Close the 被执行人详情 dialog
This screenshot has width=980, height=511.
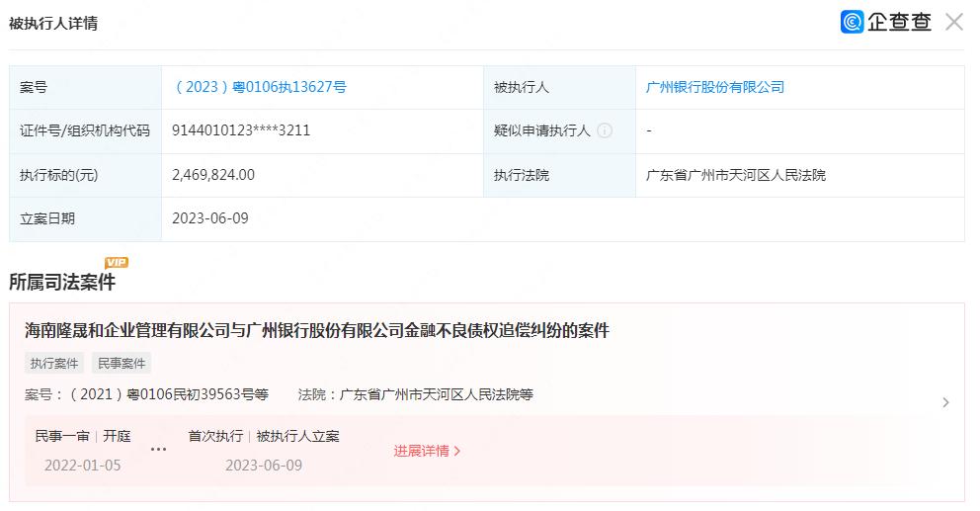[953, 23]
